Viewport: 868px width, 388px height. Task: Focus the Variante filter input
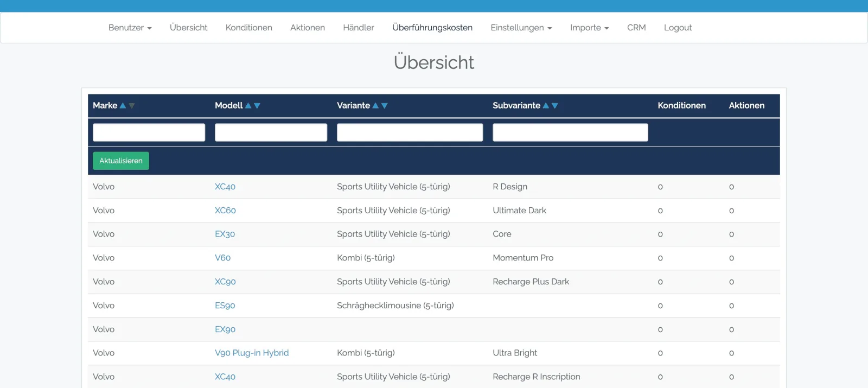410,132
